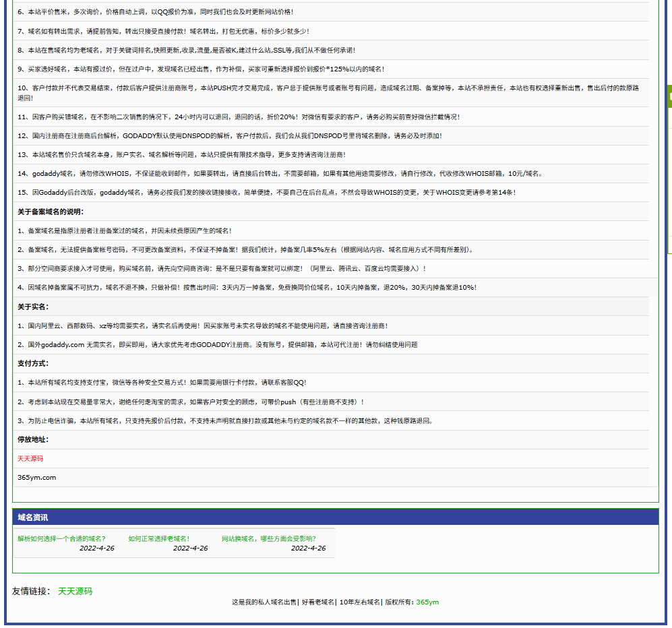Click the 10年左右域名 footer text
672x628 pixels.
(359, 602)
